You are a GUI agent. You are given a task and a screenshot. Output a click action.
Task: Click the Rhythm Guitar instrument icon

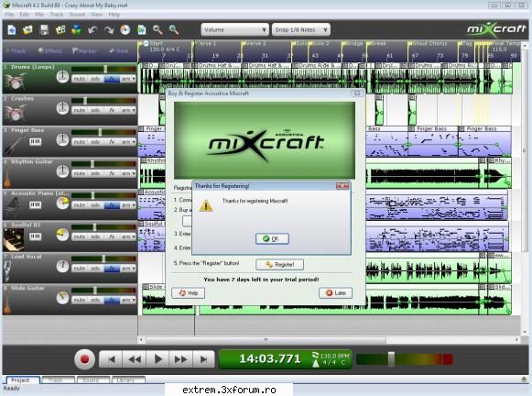[6, 177]
